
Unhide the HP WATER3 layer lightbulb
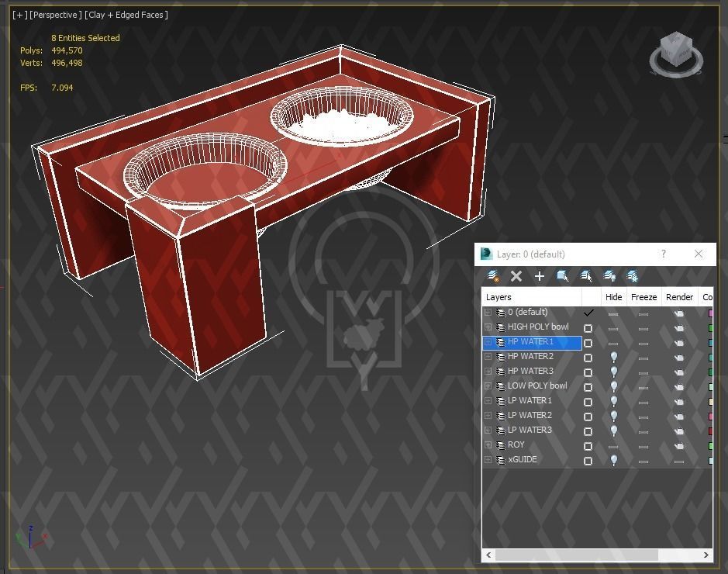tap(614, 372)
